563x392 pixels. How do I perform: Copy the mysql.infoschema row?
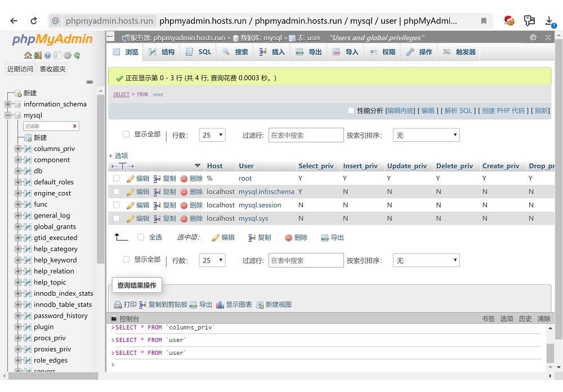165,192
